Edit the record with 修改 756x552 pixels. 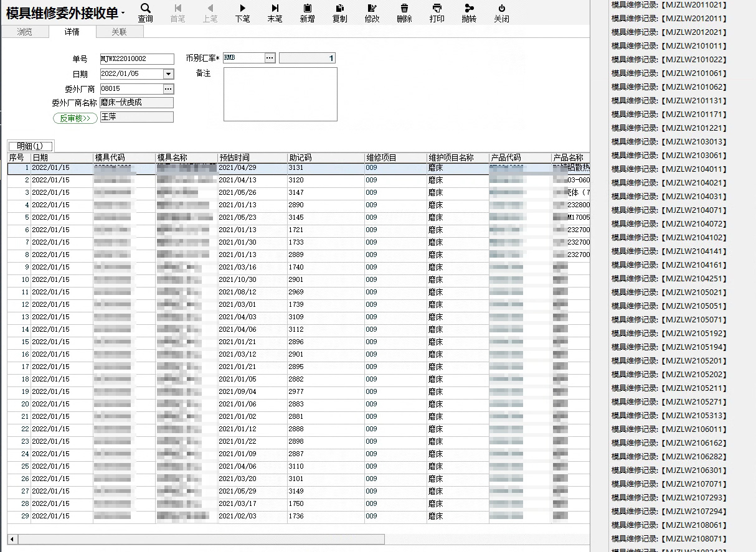click(x=372, y=13)
